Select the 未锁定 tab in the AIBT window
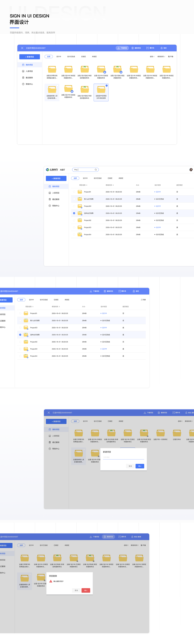194x644 pixels. [x=121, y=178]
